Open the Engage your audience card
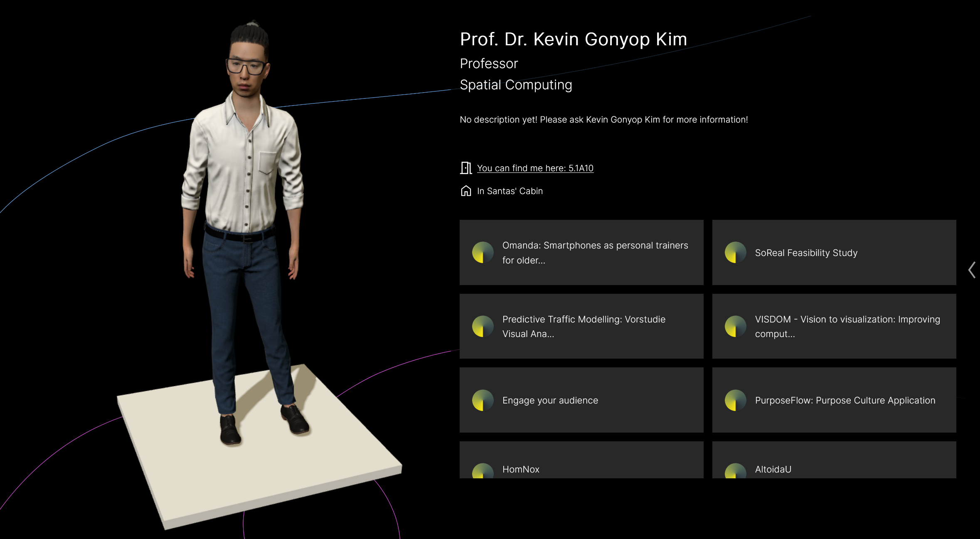The width and height of the screenshot is (980, 539). click(581, 400)
